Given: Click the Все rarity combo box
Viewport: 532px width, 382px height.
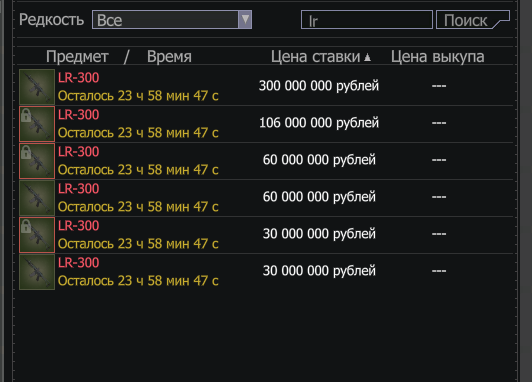Looking at the screenshot, I should click(x=172, y=20).
